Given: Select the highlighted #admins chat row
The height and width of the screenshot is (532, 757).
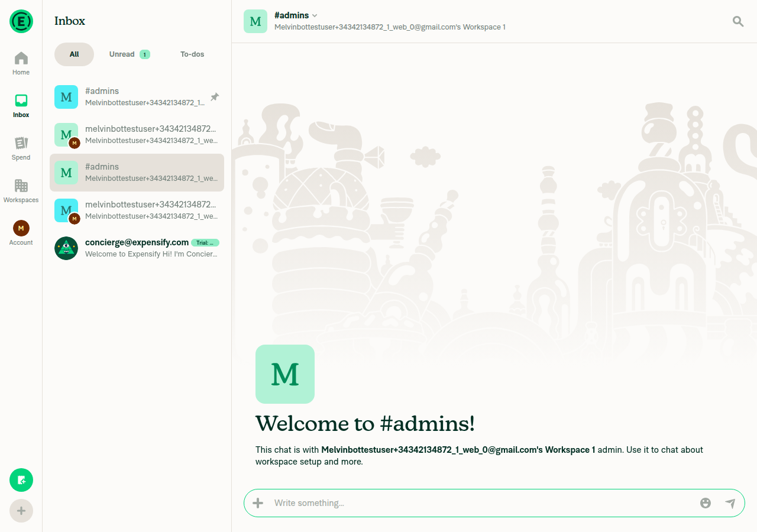Looking at the screenshot, I should click(x=137, y=173).
